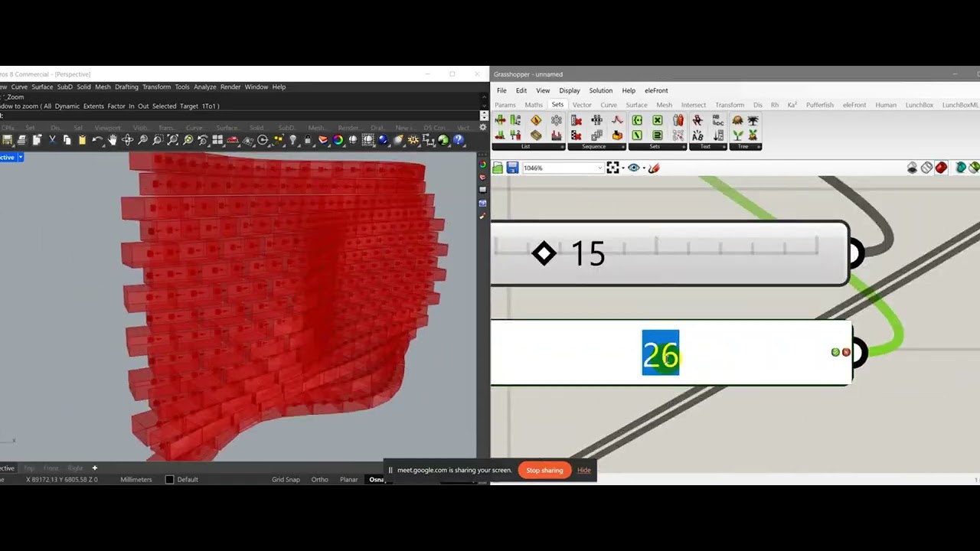Switch to the LunchBox tab in Grasshopper
The height and width of the screenshot is (551, 980).
click(920, 105)
